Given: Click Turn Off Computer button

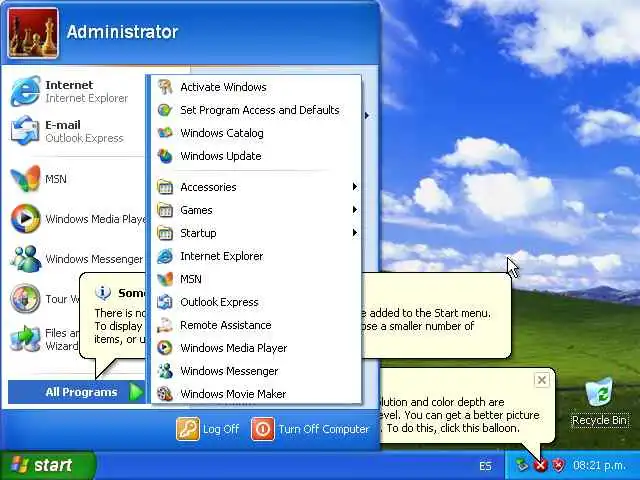Looking at the screenshot, I should point(310,429).
